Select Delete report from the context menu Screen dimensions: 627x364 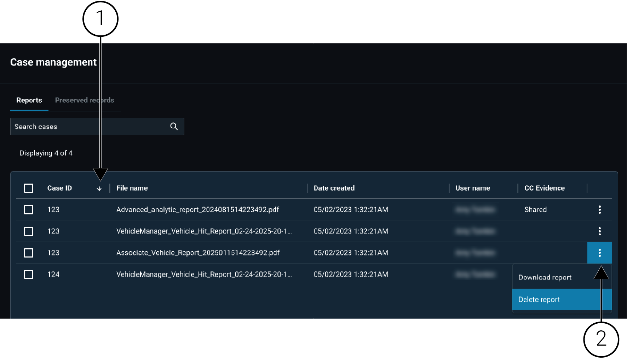[539, 299]
